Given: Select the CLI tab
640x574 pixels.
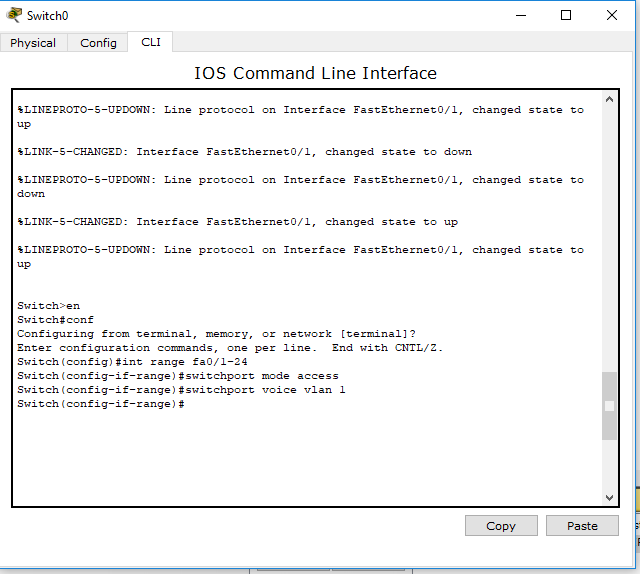Looking at the screenshot, I should pos(151,42).
